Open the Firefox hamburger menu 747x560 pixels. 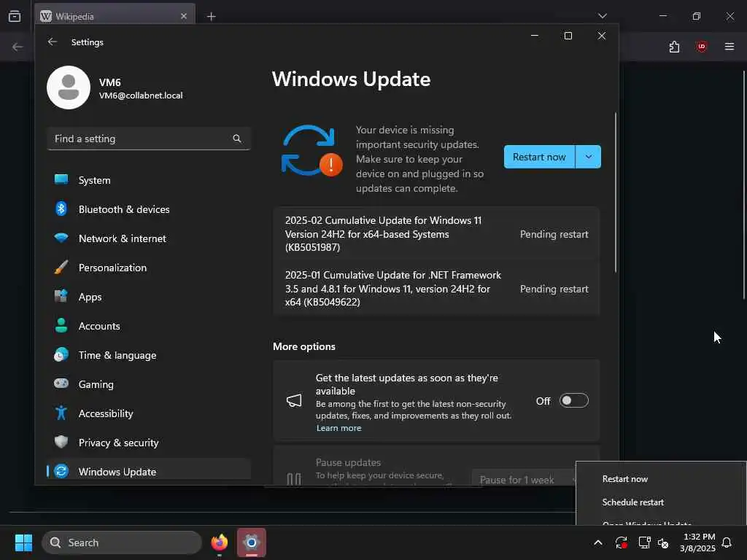pos(729,47)
